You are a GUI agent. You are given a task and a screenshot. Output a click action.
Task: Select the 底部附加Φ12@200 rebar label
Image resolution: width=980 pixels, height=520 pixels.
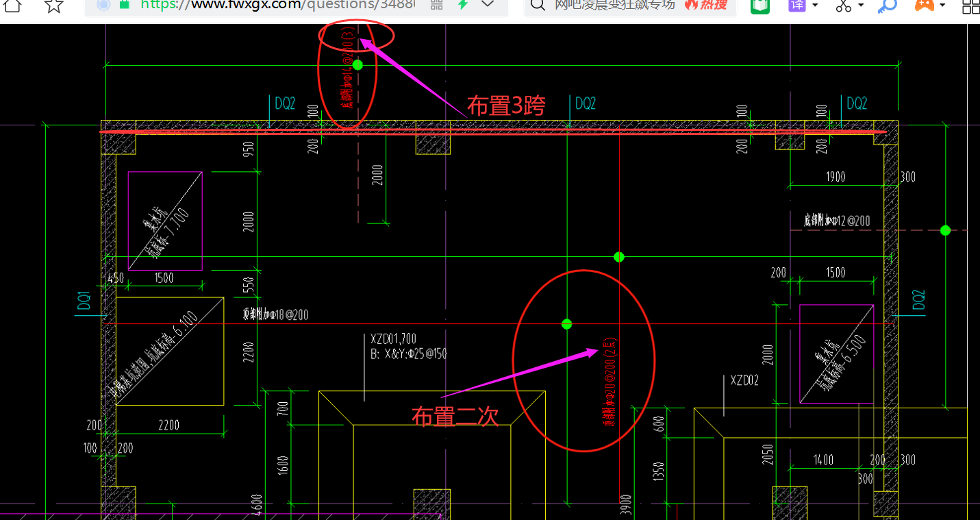(837, 221)
